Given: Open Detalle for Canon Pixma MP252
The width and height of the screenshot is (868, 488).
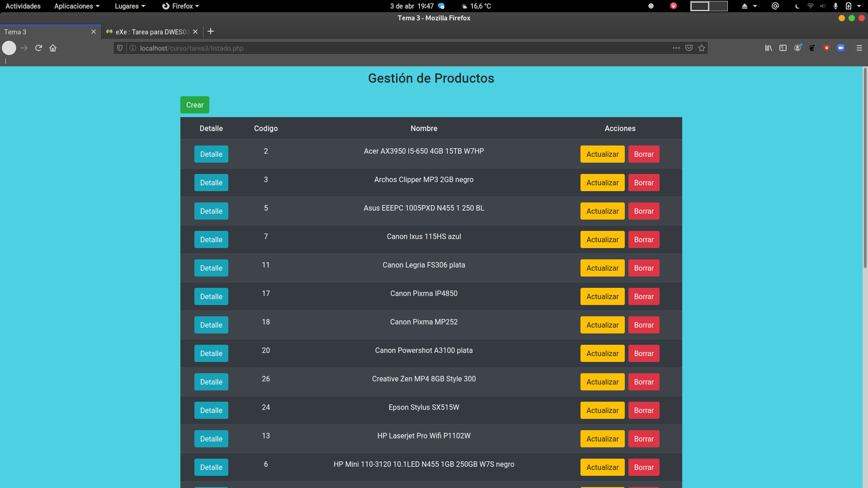Looking at the screenshot, I should [211, 325].
